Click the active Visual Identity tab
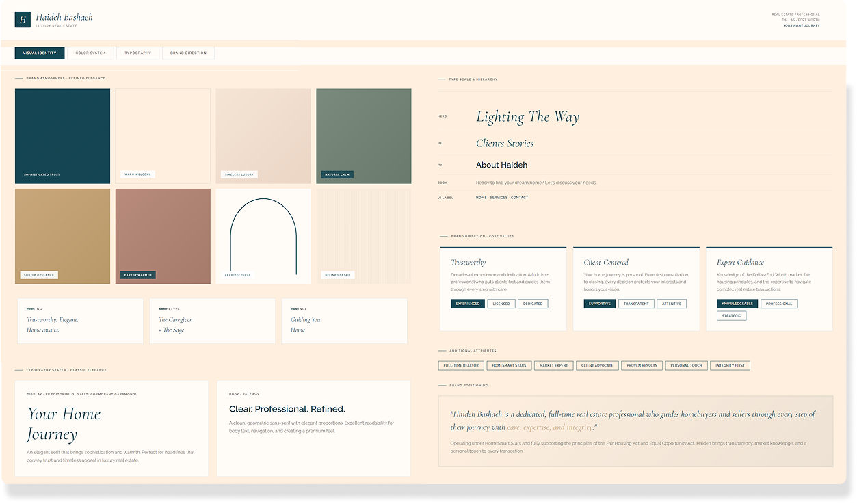This screenshot has height=504, width=857. tap(39, 53)
